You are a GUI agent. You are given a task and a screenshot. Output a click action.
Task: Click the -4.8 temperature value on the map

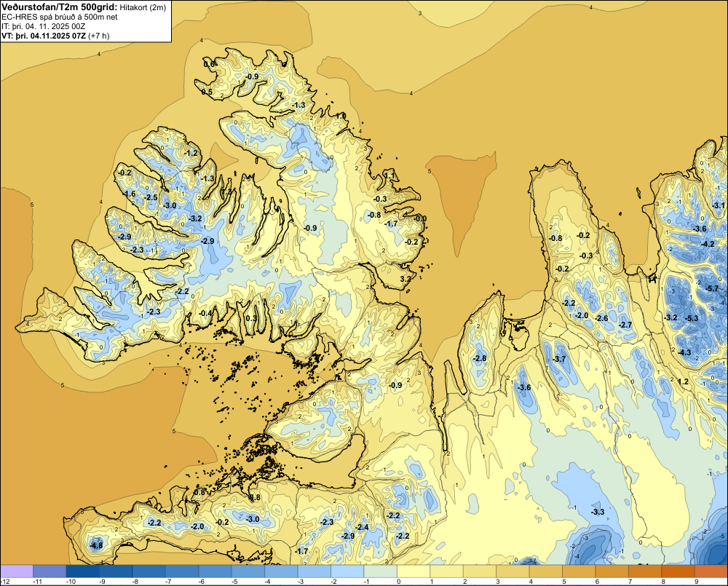97,545
